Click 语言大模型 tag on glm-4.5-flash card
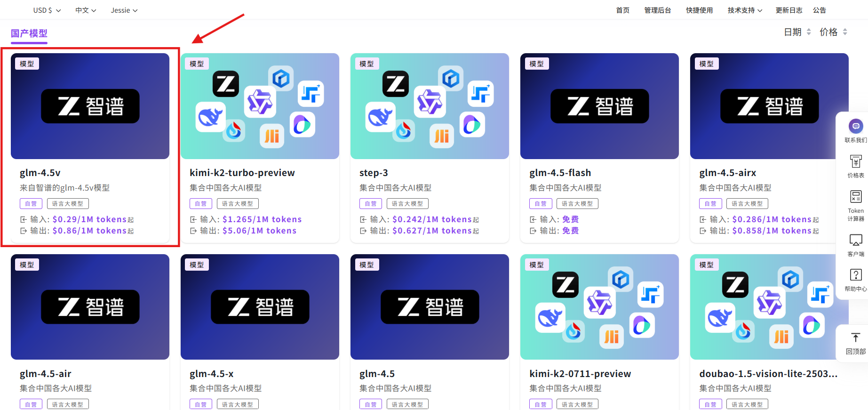The height and width of the screenshot is (410, 868). click(x=577, y=204)
